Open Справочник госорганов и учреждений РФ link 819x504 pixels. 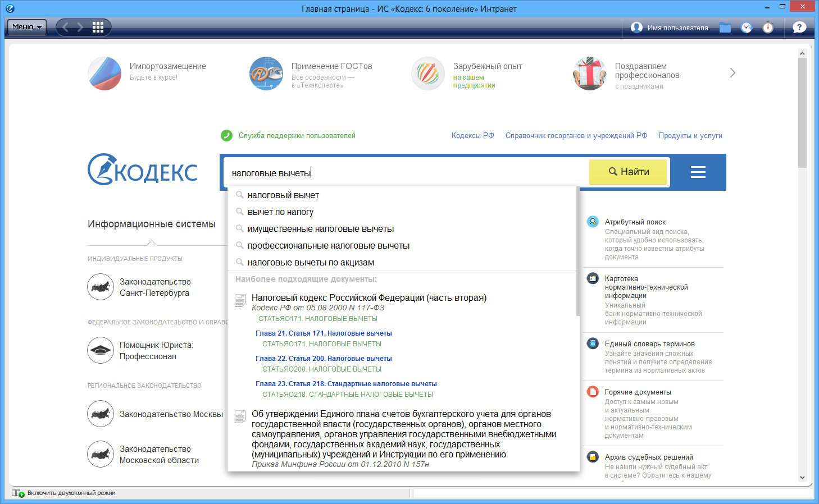[576, 136]
